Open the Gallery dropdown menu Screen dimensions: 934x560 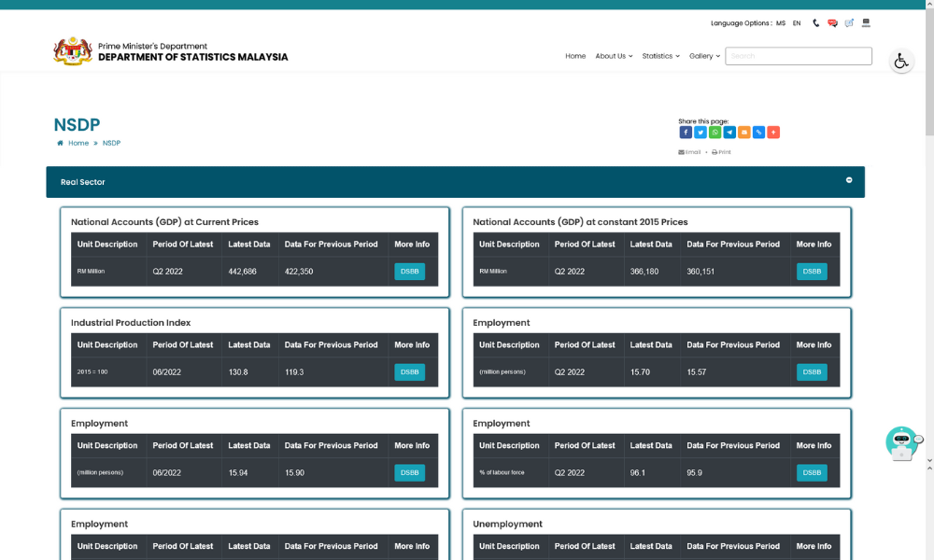point(704,56)
